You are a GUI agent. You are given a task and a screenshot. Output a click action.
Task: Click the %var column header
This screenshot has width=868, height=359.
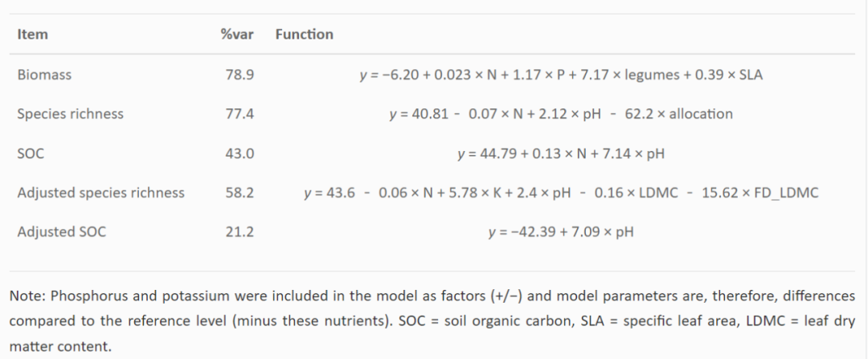237,35
